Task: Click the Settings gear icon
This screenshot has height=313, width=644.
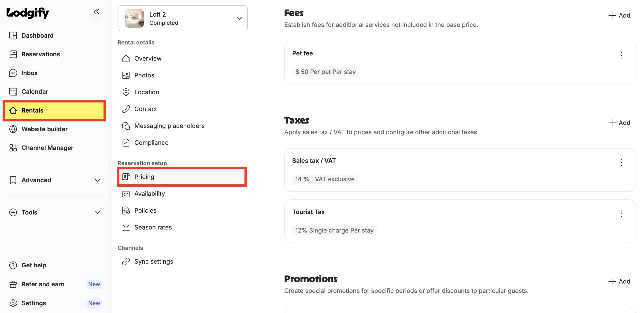Action: pyautogui.click(x=13, y=303)
